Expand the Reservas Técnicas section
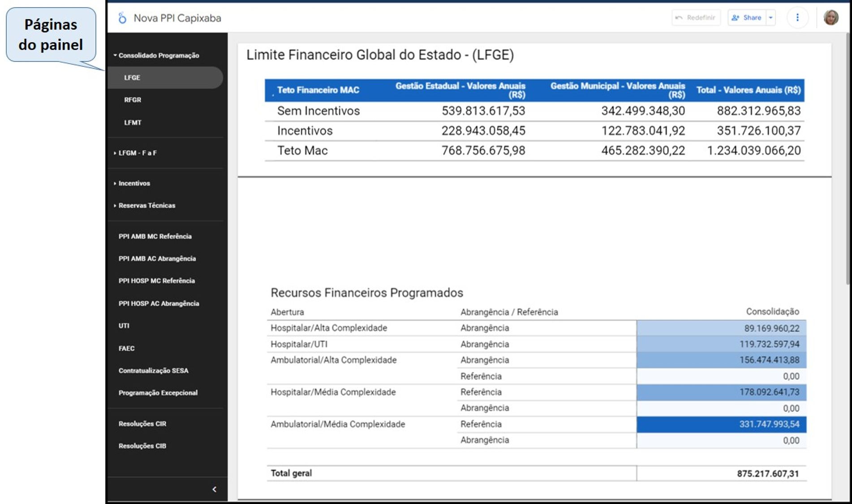The height and width of the screenshot is (504, 852). pyautogui.click(x=146, y=206)
